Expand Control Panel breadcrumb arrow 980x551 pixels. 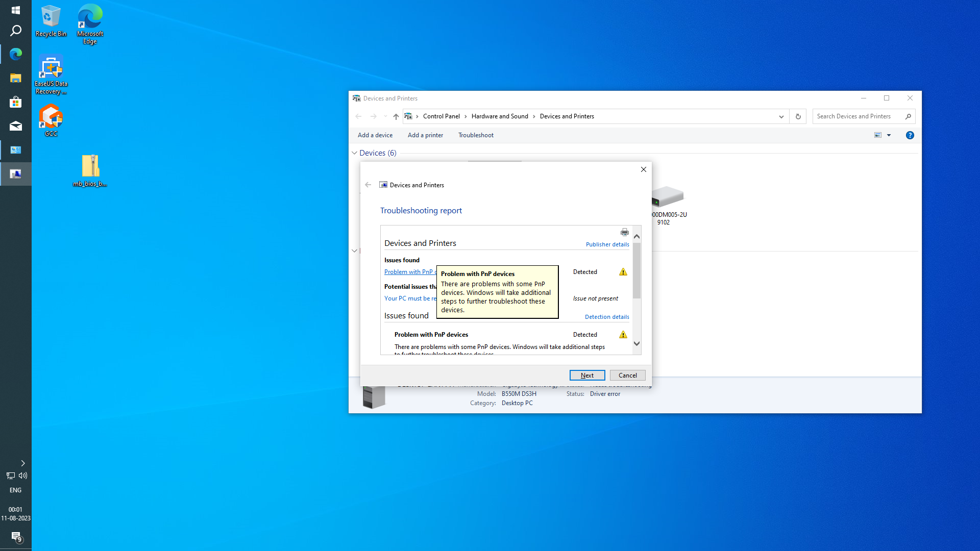[465, 116]
